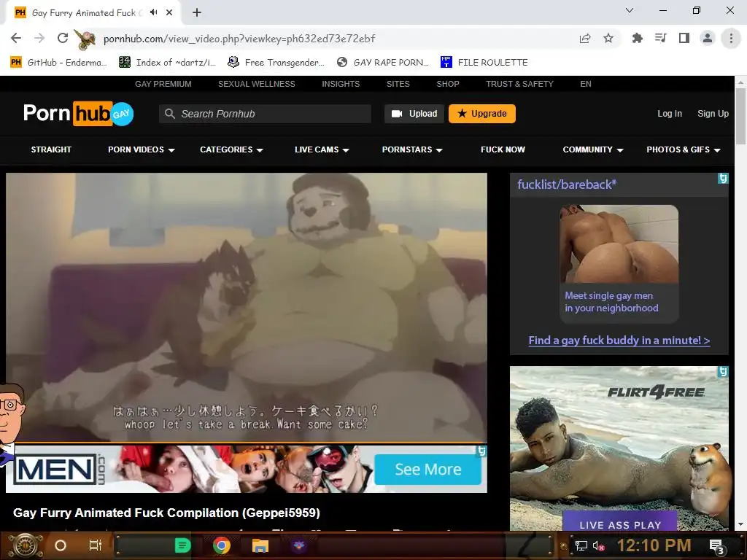Expand the PORN VIDEOS menu
747x560 pixels.
[141, 149]
